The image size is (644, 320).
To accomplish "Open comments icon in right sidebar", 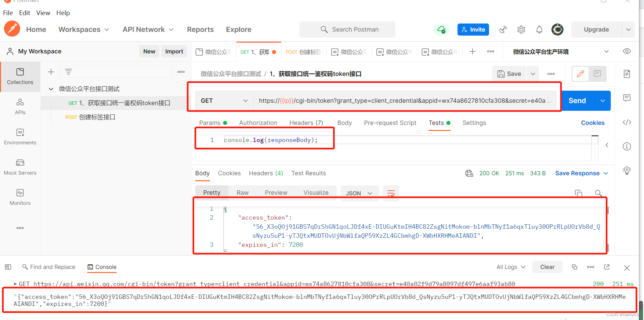I will click(627, 98).
